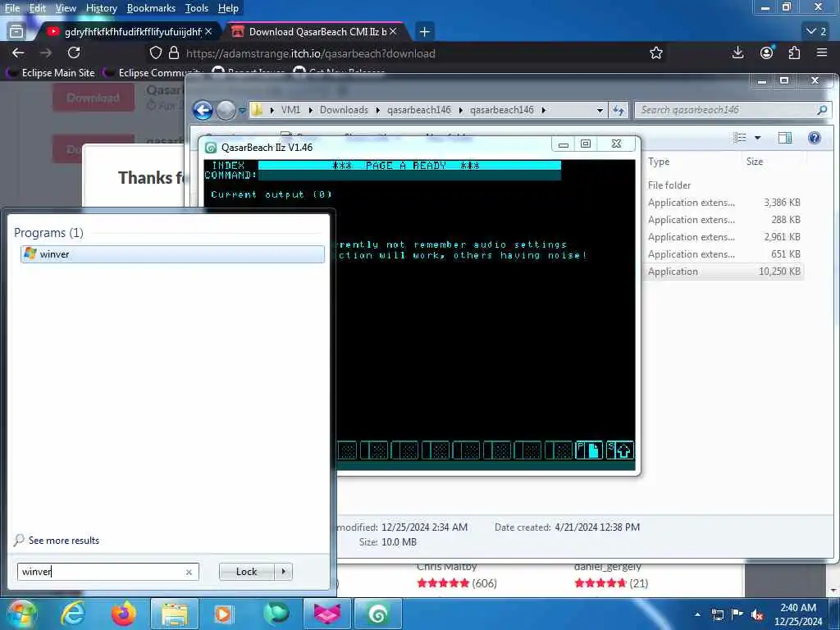The height and width of the screenshot is (630, 840).
Task: Open Windows Media Player taskbar icon
Action: [x=223, y=614]
